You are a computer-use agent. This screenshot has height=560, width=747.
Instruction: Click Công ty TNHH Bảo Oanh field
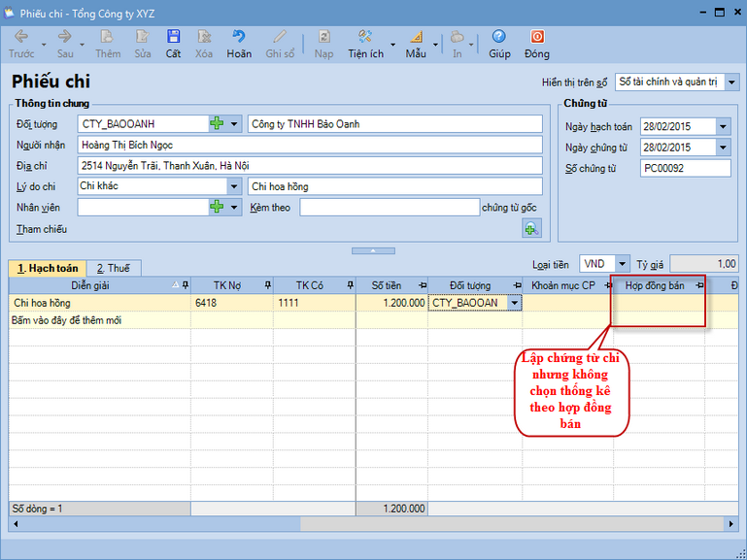pyautogui.click(x=395, y=123)
